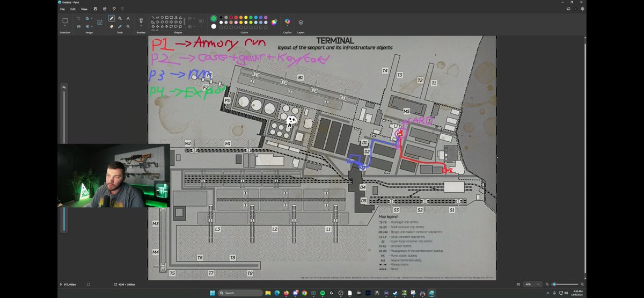
Task: Choose the Five-point star shape
Action: (162, 26)
